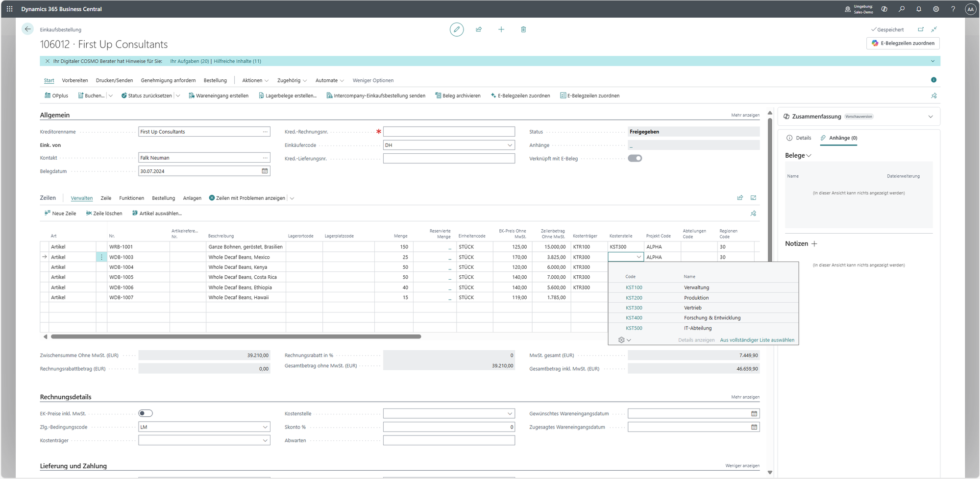Image resolution: width=980 pixels, height=479 pixels.
Task: Click the notification bell icon
Action: tap(918, 9)
